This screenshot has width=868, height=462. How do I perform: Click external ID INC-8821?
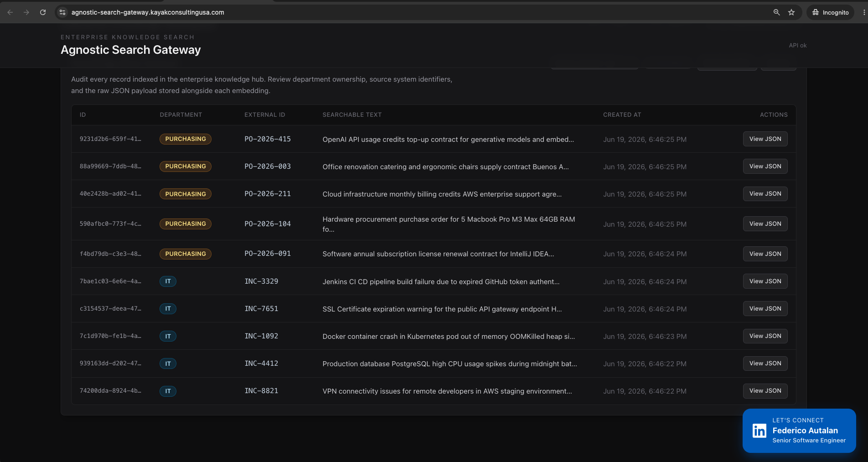pyautogui.click(x=261, y=391)
